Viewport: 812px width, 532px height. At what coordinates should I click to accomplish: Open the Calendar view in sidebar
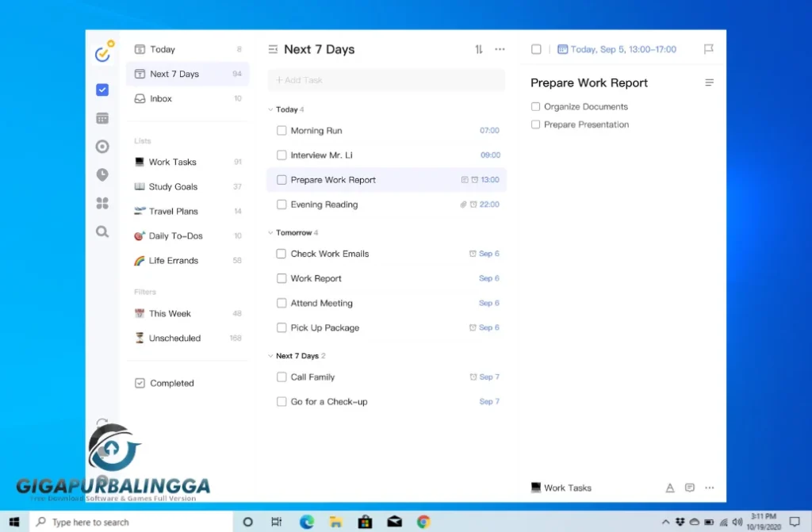(102, 118)
